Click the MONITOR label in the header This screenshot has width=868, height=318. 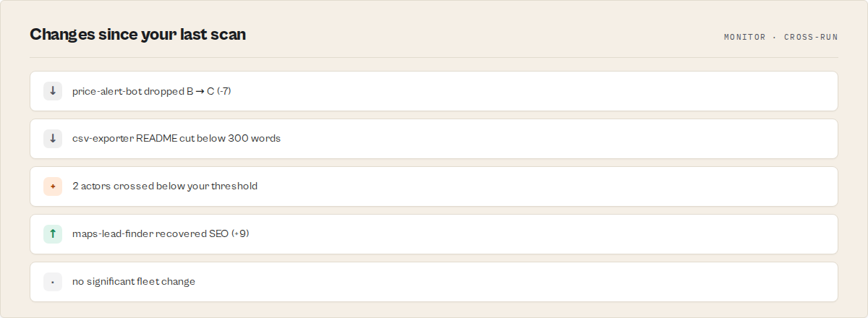point(744,37)
